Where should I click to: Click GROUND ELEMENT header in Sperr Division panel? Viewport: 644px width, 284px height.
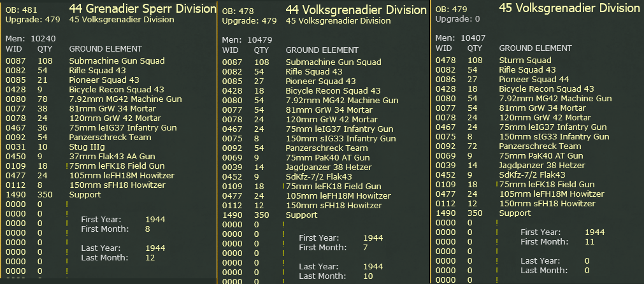[x=106, y=49]
